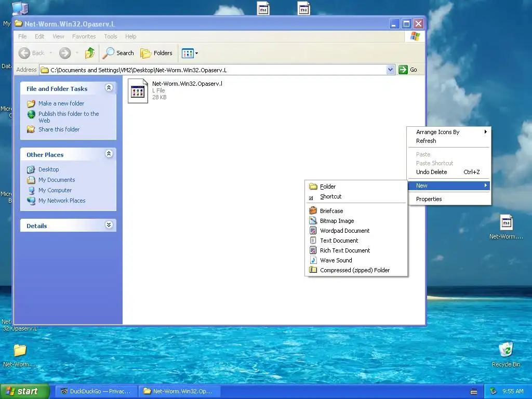Create new Folder from submenu

pos(356,187)
